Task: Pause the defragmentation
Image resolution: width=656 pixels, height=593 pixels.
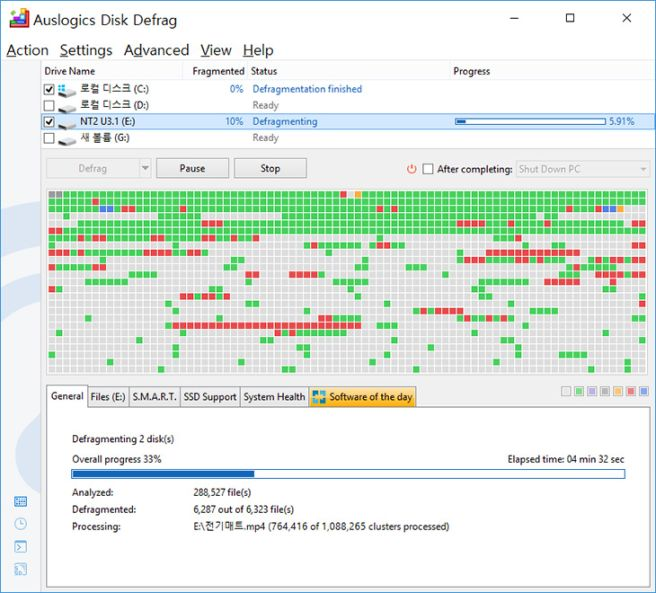Action: [192, 168]
